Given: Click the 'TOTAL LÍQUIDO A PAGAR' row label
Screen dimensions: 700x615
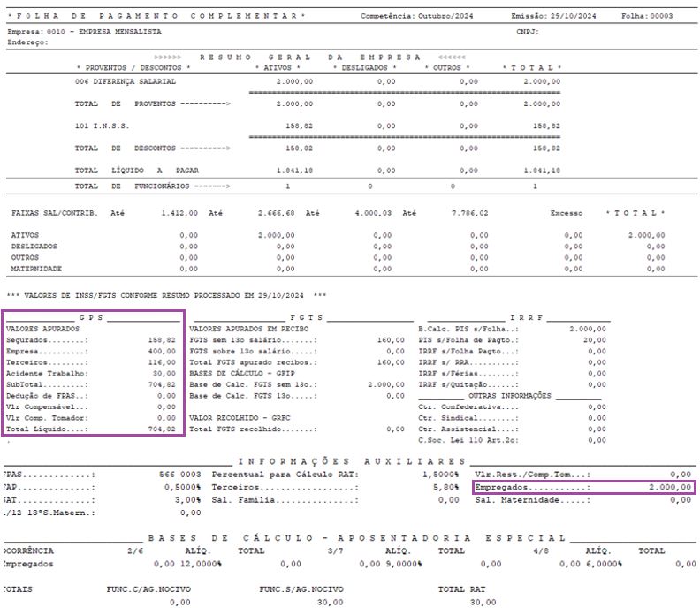Looking at the screenshot, I should (x=137, y=171).
